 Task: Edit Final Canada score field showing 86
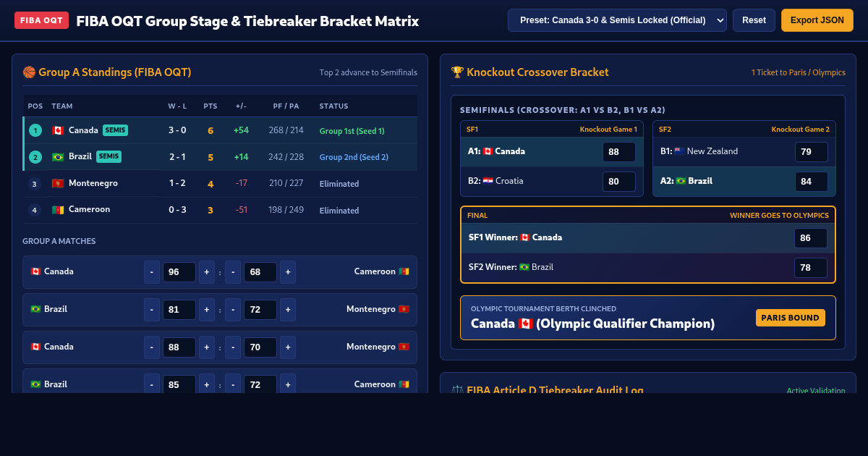pyautogui.click(x=811, y=238)
